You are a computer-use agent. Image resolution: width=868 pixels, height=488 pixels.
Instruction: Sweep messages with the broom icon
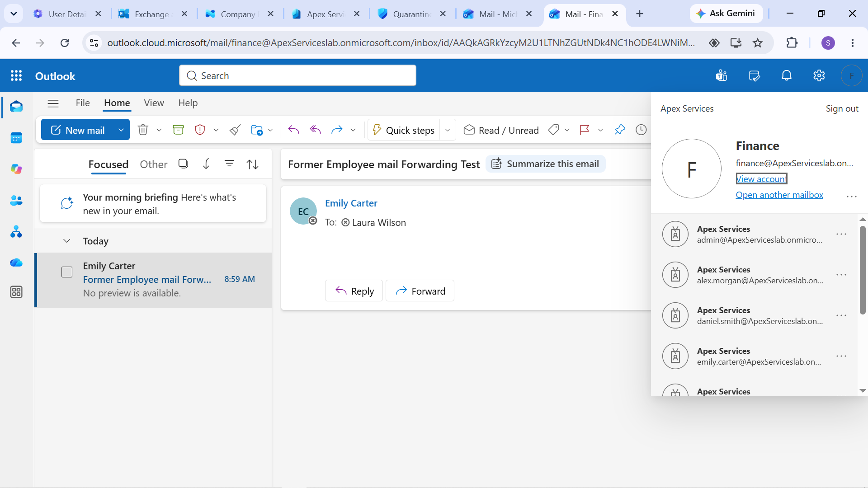click(x=235, y=130)
